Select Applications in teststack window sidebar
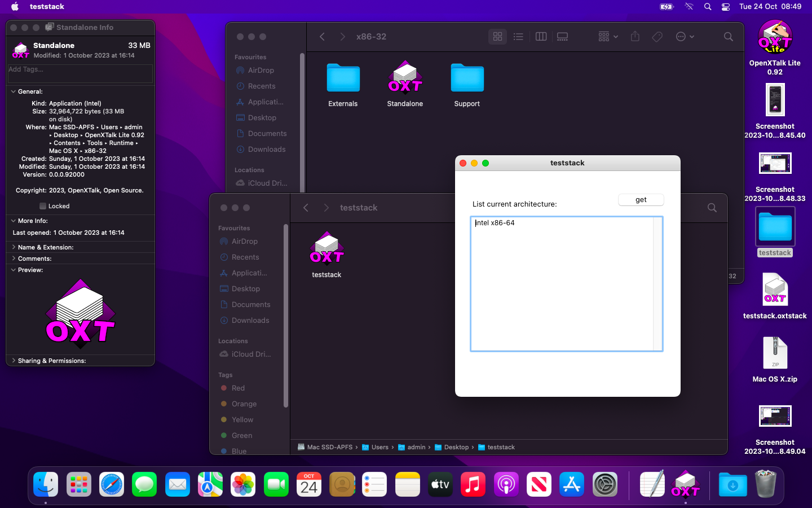This screenshot has height=508, width=812. 249,273
